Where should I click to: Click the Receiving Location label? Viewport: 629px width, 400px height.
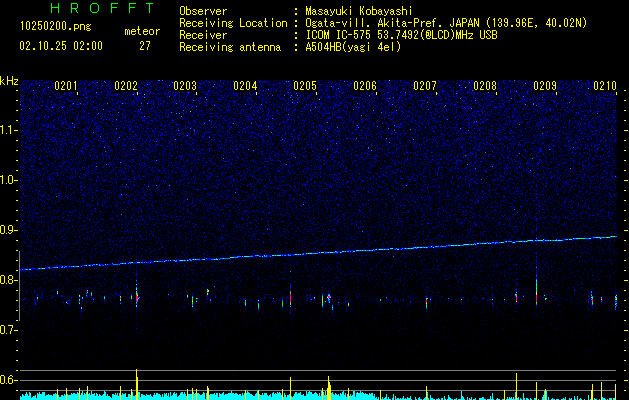pyautogui.click(x=233, y=23)
